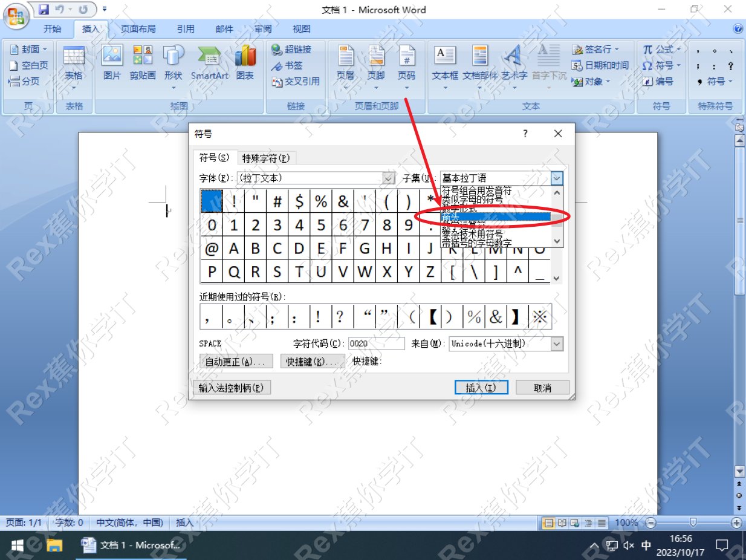
Task: Open the Bookmark dialog
Action: pyautogui.click(x=292, y=65)
